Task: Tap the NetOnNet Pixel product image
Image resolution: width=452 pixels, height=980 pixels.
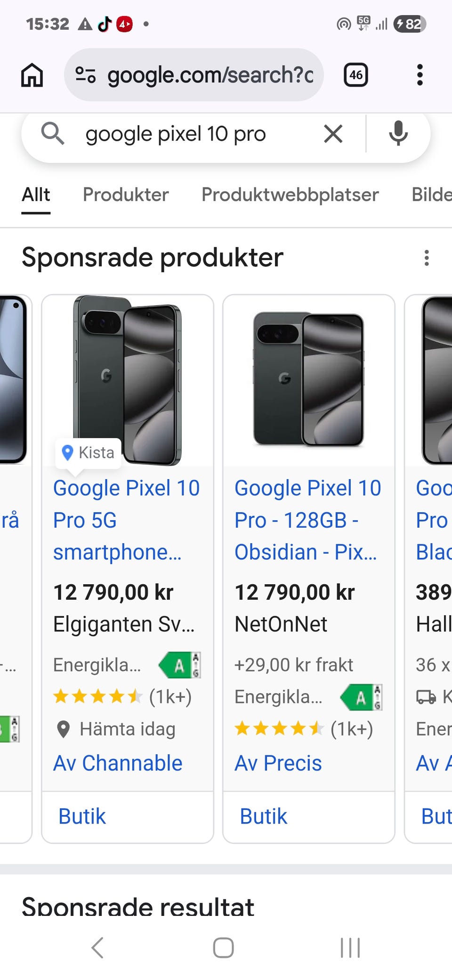Action: pos(309,380)
